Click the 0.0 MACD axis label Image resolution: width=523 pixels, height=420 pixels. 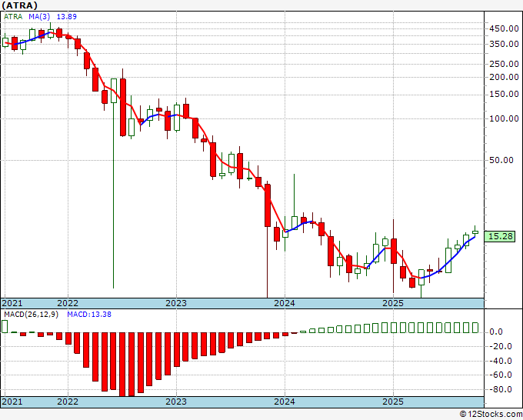pyautogui.click(x=496, y=332)
